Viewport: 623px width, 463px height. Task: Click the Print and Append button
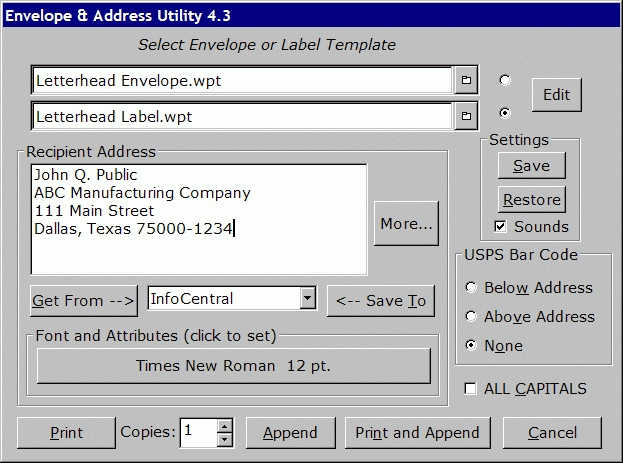(x=417, y=432)
